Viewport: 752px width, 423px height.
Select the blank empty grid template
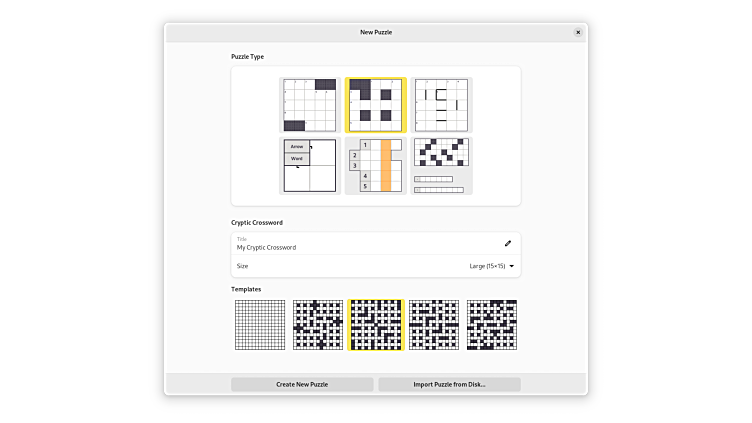point(259,325)
